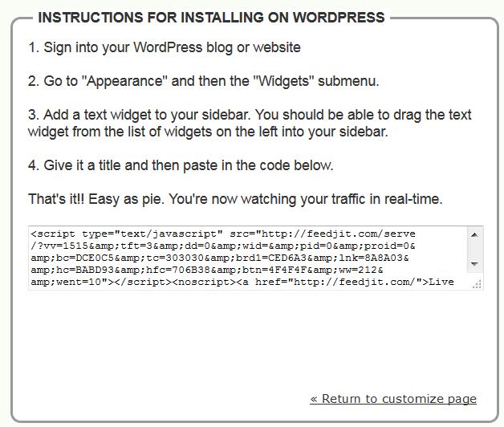
Task: Click the scroll down arrow in code box
Action: [x=474, y=264]
